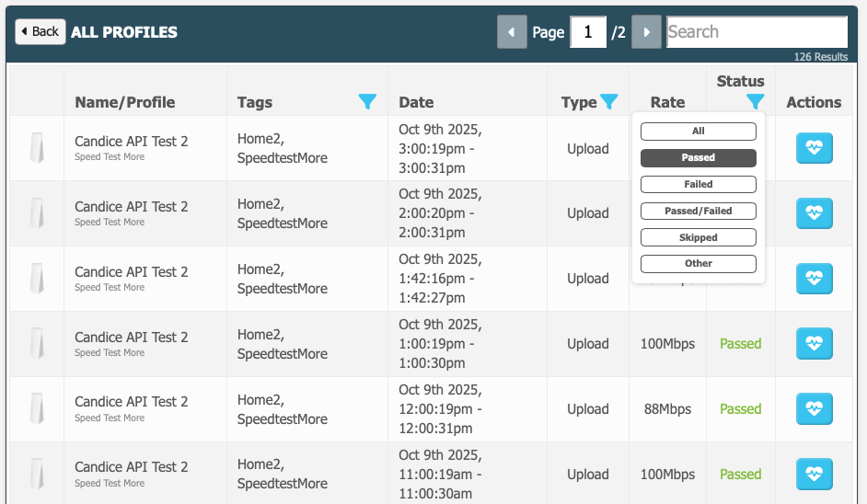The height and width of the screenshot is (504, 867).
Task: Open the Type column filter
Action: [x=608, y=101]
